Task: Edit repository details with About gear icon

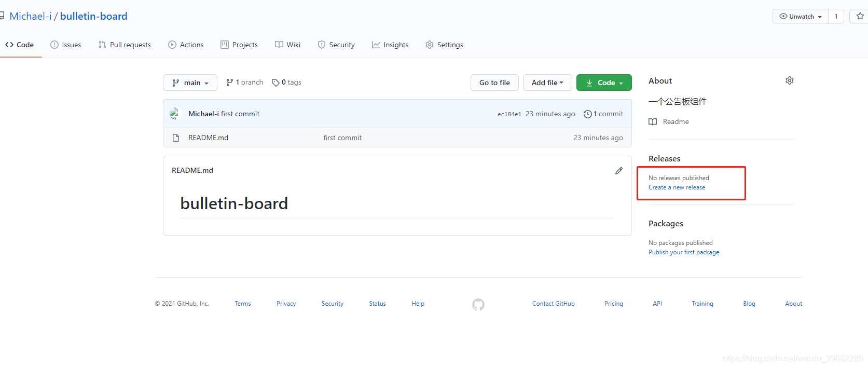Action: (x=790, y=80)
